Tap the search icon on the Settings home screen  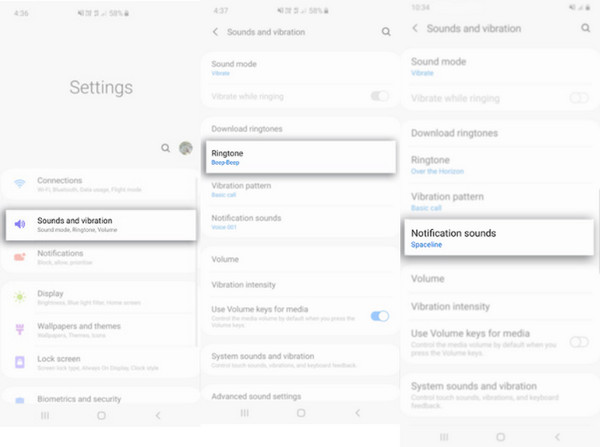(166, 148)
